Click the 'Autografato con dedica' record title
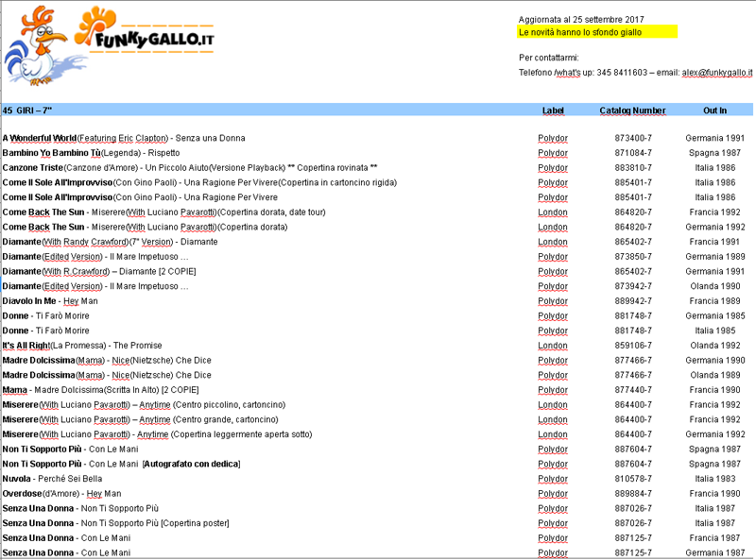The height and width of the screenshot is (560, 756). pyautogui.click(x=122, y=464)
